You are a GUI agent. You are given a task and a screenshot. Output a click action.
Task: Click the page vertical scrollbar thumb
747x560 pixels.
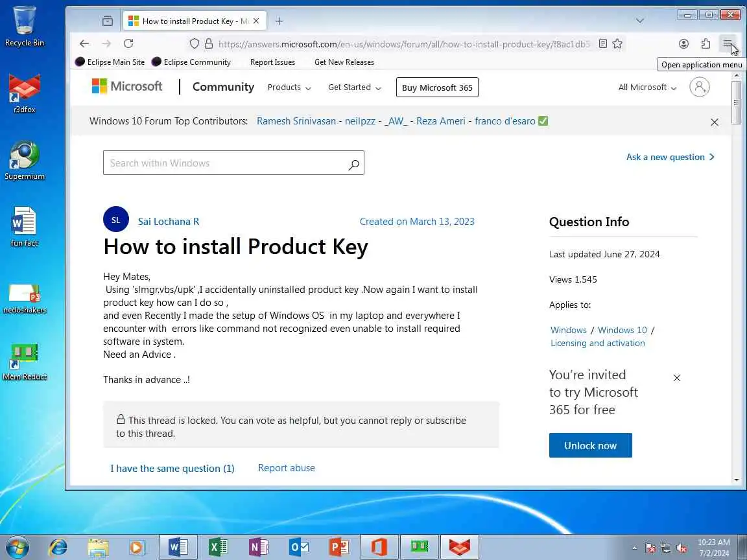coord(736,102)
